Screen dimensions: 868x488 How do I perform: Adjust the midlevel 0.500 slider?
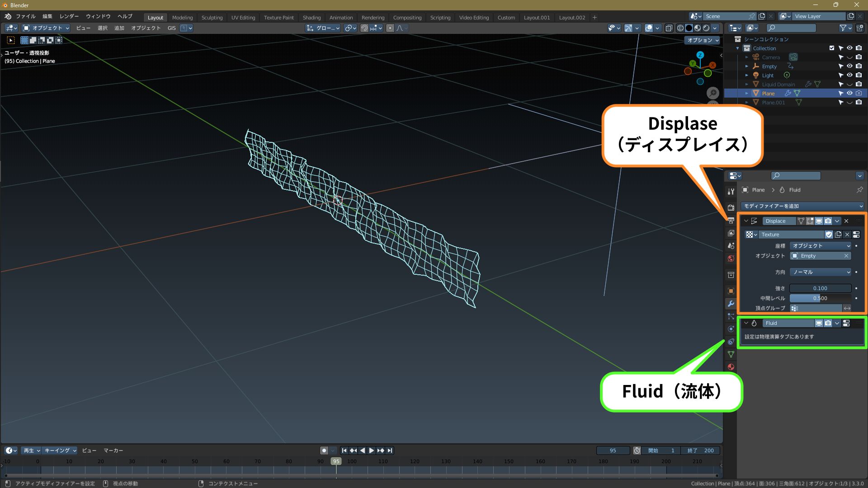(820, 298)
